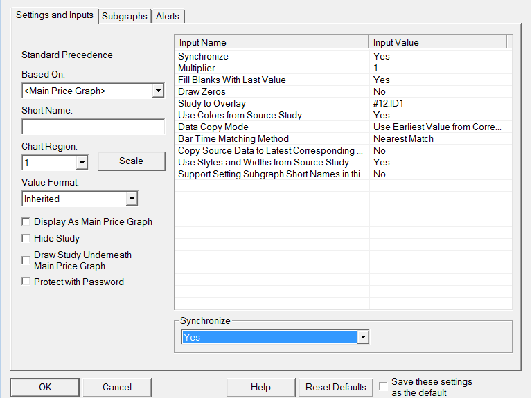This screenshot has width=532, height=407.
Task: Click the Cancel button
Action: (x=117, y=388)
